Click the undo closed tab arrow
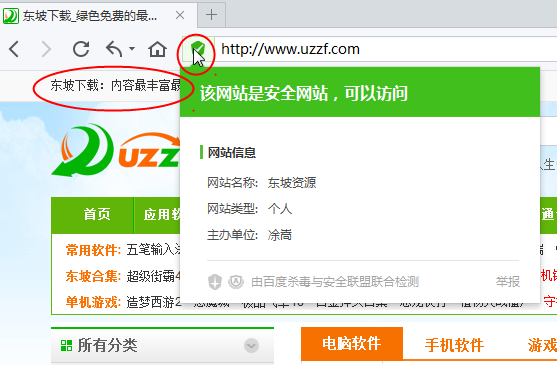Viewport: 557px width, 365px height. pos(114,49)
